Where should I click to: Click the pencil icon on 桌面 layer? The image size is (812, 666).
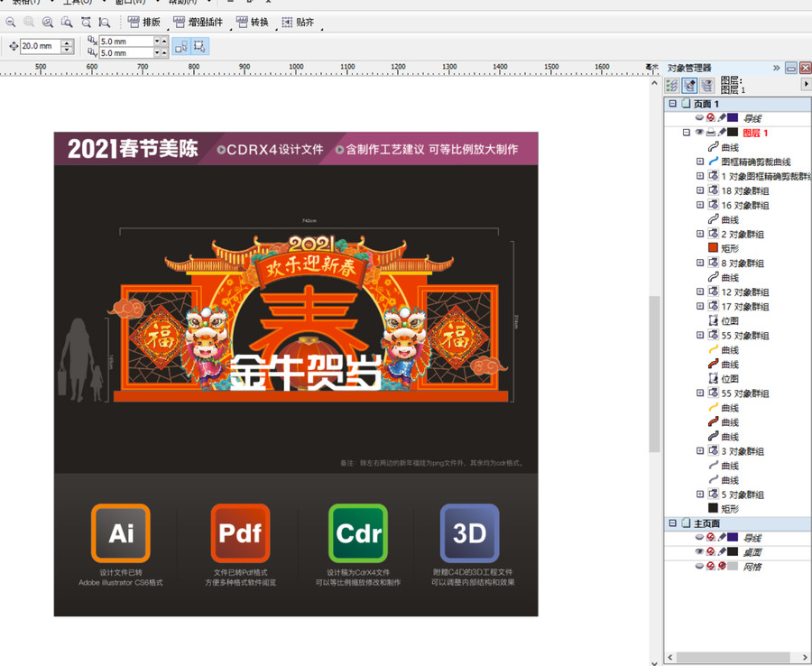[x=722, y=552]
